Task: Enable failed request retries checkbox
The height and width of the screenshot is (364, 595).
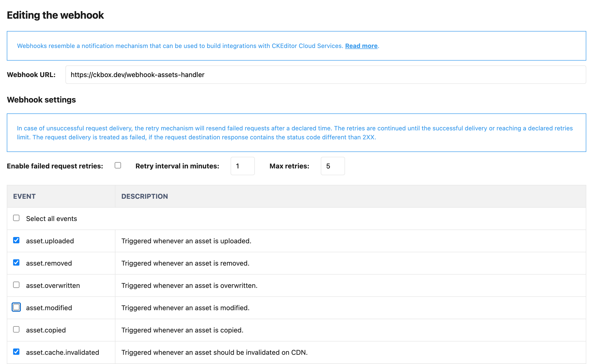Action: (x=118, y=165)
